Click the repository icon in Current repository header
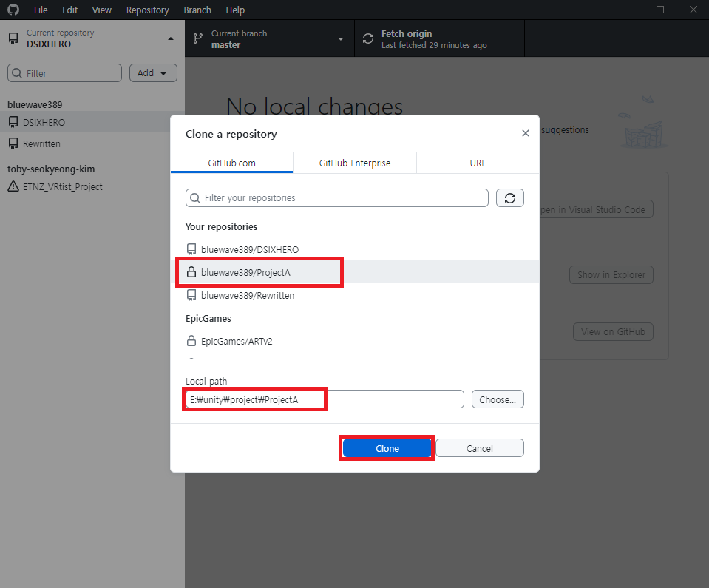Viewport: 709px width, 588px height. click(13, 38)
